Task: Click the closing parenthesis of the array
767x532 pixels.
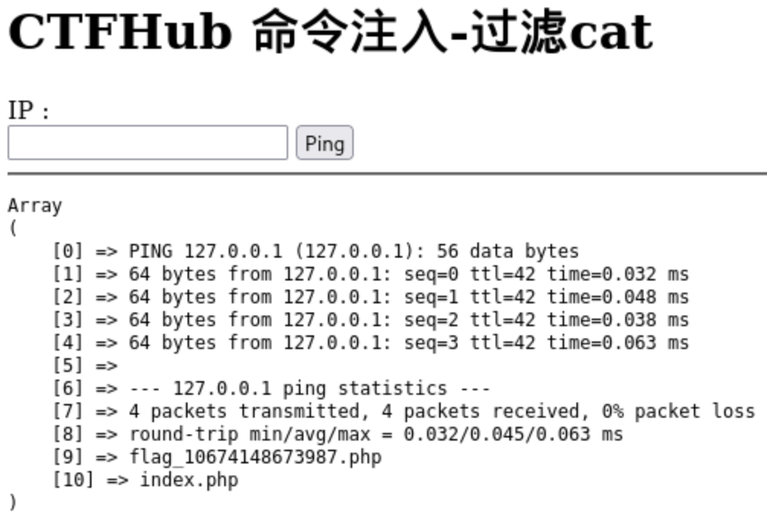Action: click(12, 502)
